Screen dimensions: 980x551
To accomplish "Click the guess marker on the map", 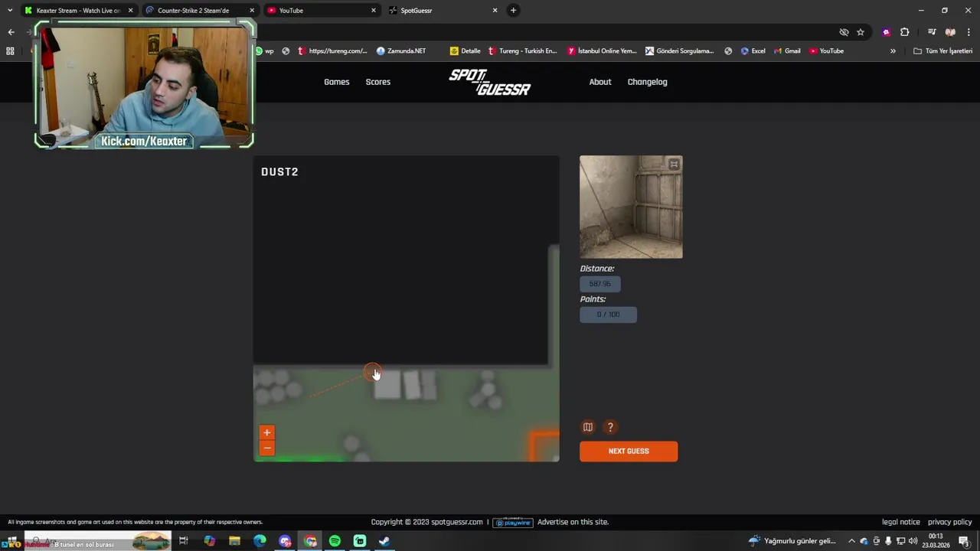I will (x=371, y=373).
